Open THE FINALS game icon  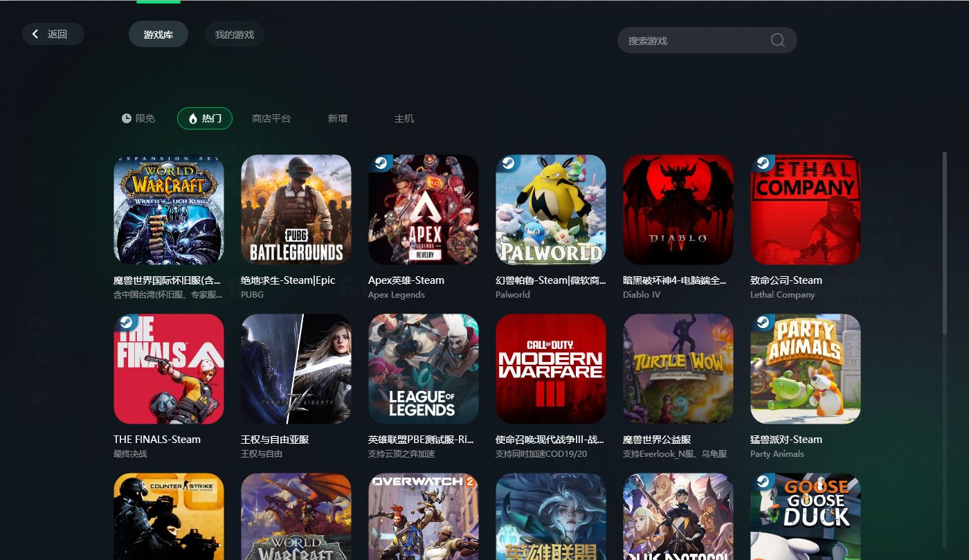click(x=169, y=369)
